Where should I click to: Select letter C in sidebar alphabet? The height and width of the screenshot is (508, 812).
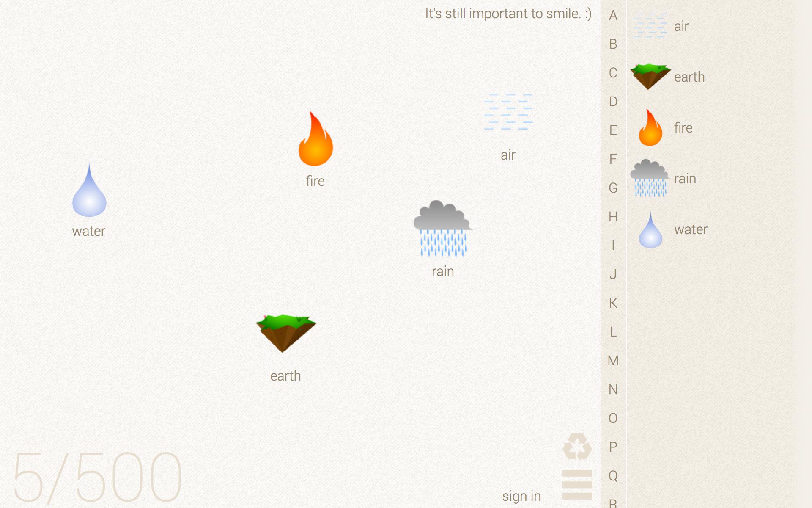click(x=613, y=72)
